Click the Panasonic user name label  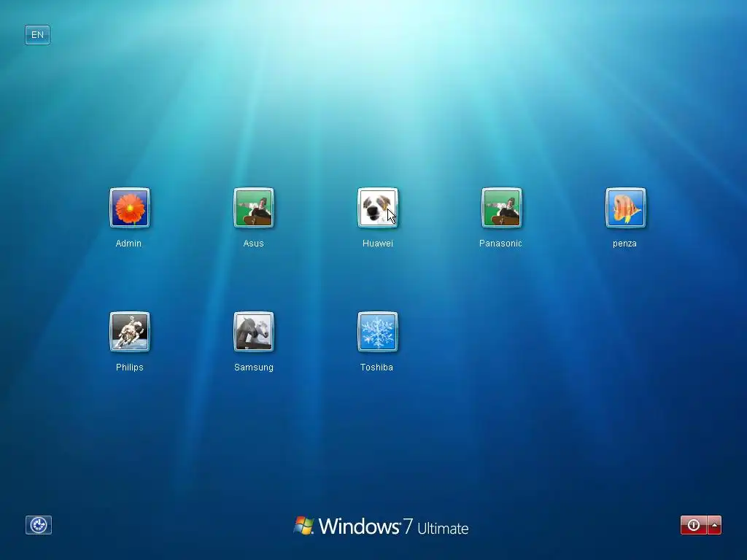(500, 244)
